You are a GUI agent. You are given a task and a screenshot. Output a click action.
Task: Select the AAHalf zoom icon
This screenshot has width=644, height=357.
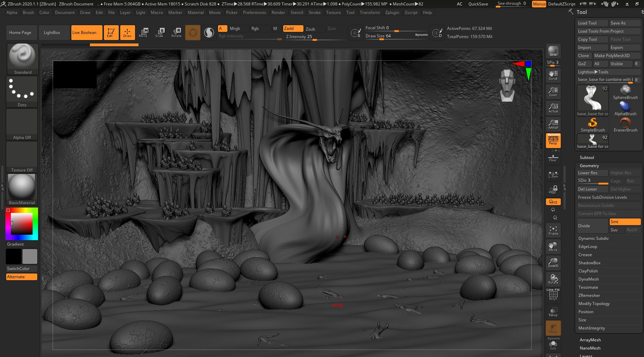[x=553, y=124]
